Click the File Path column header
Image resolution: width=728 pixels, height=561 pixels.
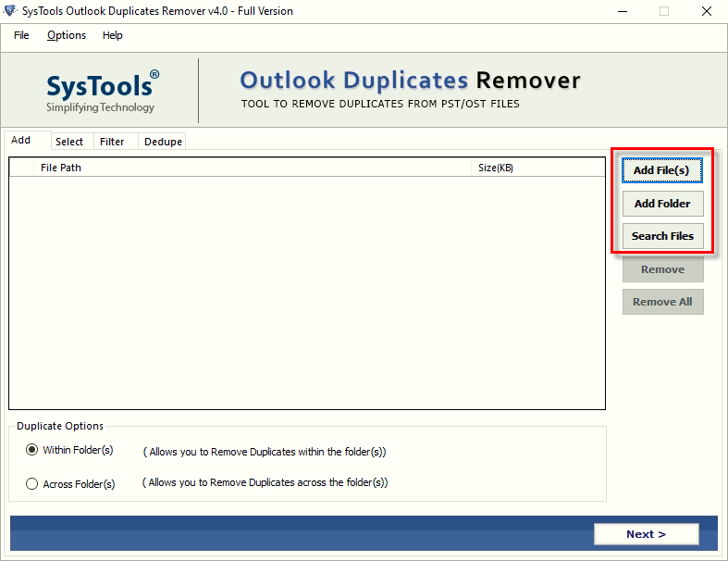[x=61, y=168]
